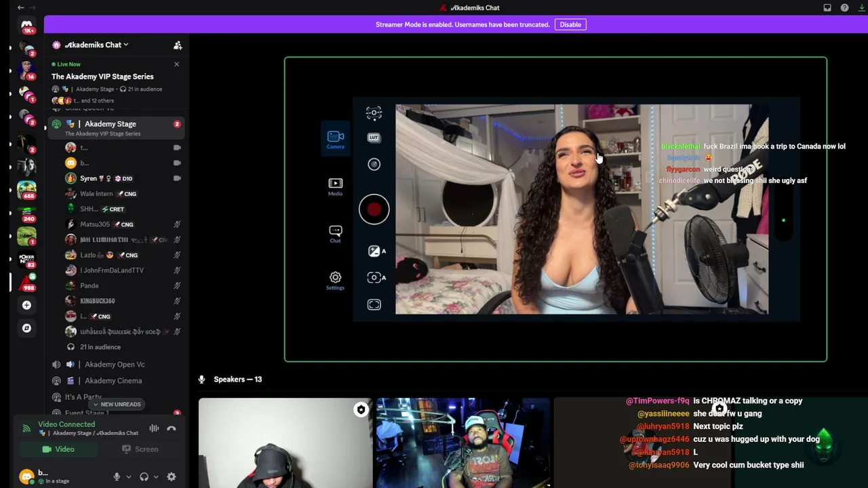Click the download icon in the title bar
This screenshot has height=488, width=868.
pyautogui.click(x=861, y=7)
